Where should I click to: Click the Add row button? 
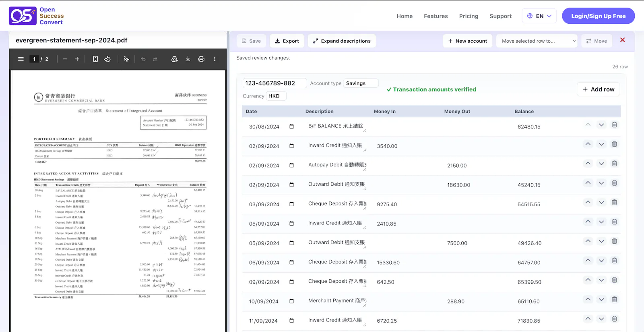pos(599,89)
